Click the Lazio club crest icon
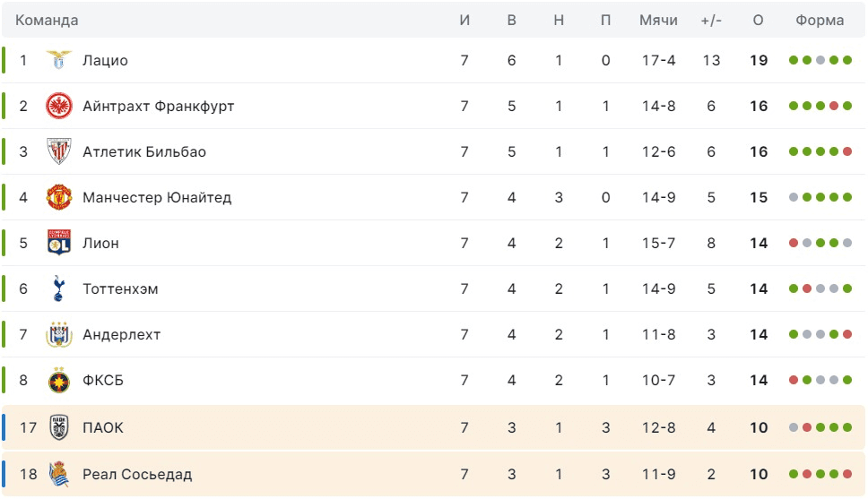 coord(58,61)
